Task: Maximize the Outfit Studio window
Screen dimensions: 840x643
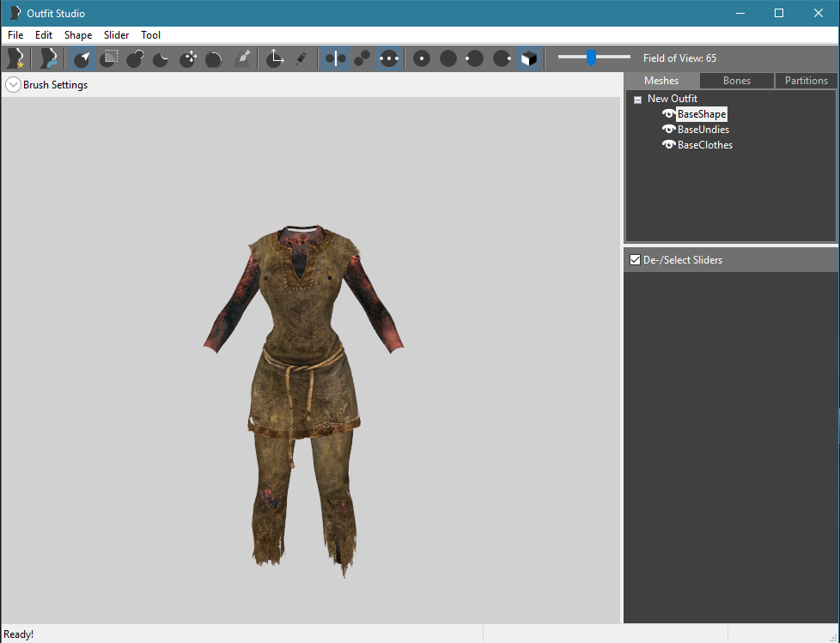Action: pos(779,13)
